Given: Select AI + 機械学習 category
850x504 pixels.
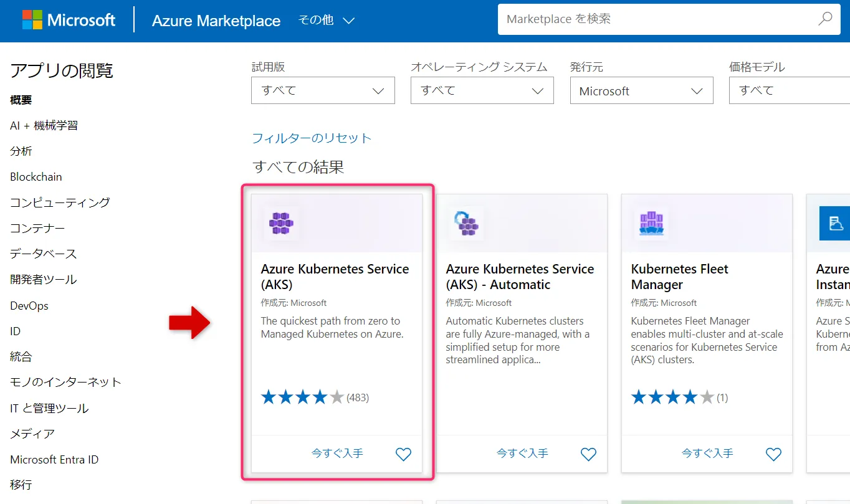Looking at the screenshot, I should [x=44, y=125].
